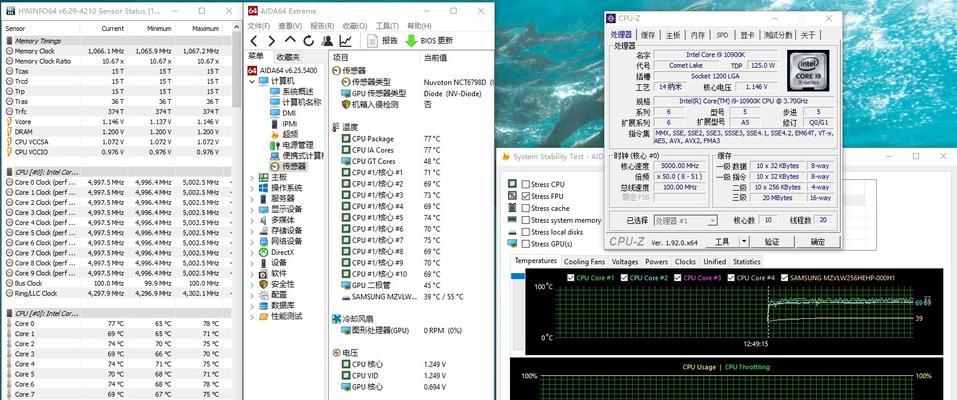The image size is (957, 400).
Task: Enable the Stress cache checkbox
Action: click(525, 208)
